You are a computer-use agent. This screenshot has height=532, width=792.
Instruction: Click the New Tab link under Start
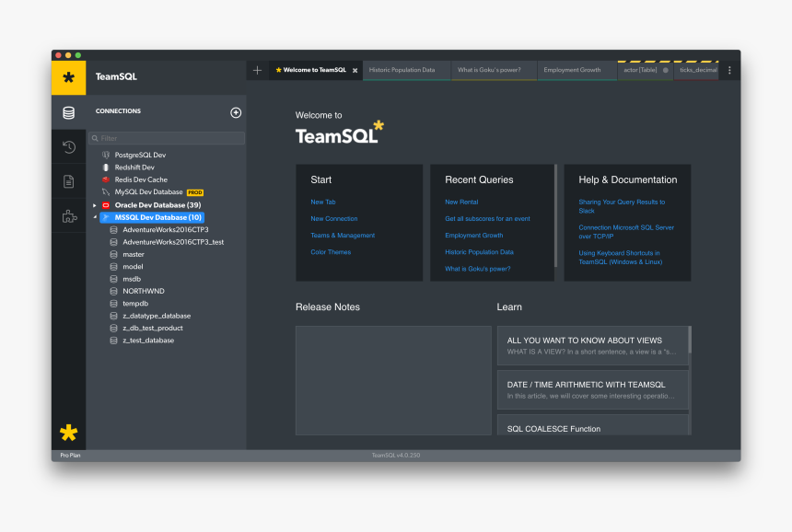tap(323, 202)
